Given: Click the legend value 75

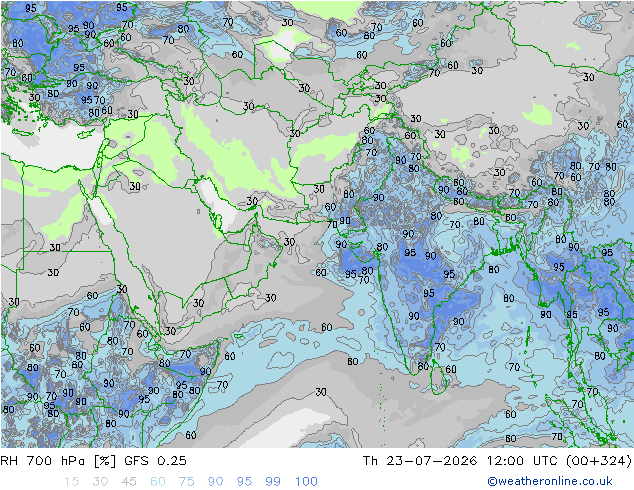Looking at the screenshot, I should point(187,482).
